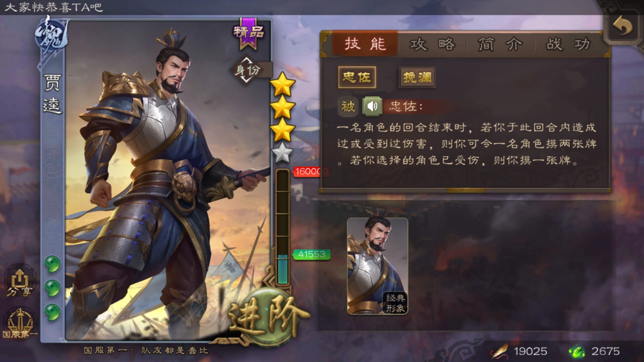
Task: Click the top green health orb
Action: point(52,264)
